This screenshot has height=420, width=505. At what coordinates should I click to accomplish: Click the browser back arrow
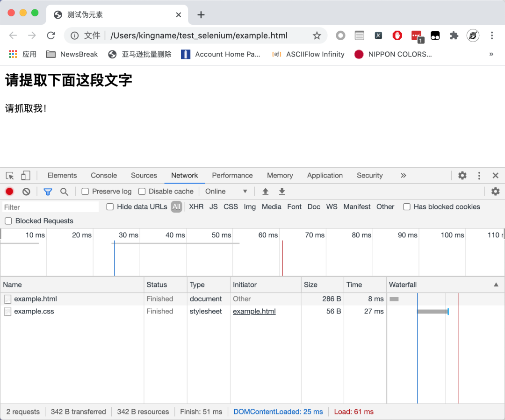tap(13, 36)
